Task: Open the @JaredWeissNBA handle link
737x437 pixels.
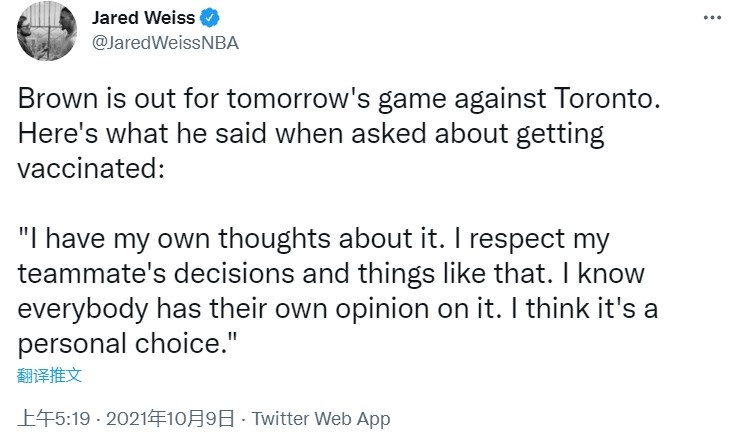Action: coord(165,43)
